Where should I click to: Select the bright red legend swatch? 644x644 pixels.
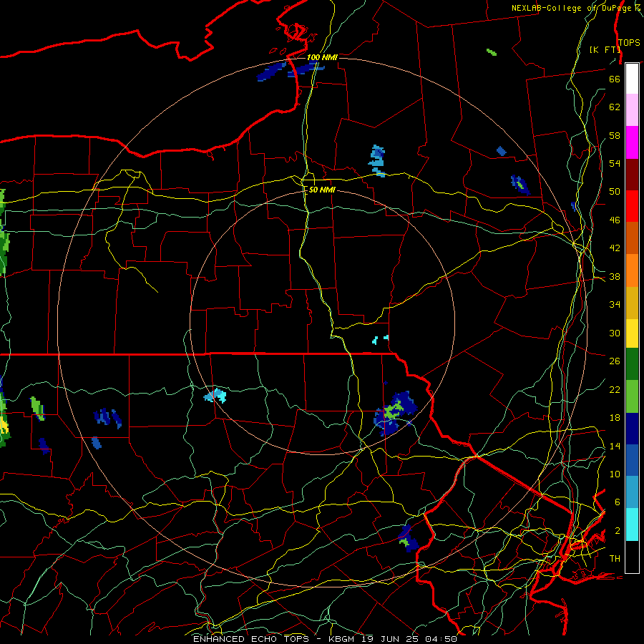[x=632, y=206]
